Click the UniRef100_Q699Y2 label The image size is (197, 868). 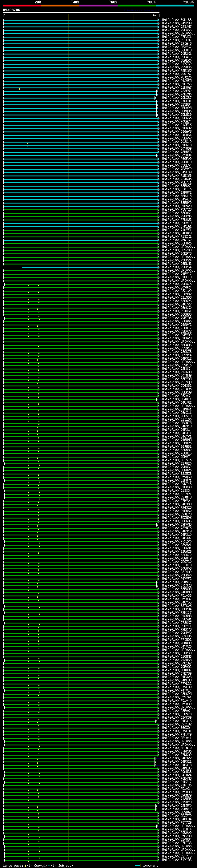click(177, 325)
